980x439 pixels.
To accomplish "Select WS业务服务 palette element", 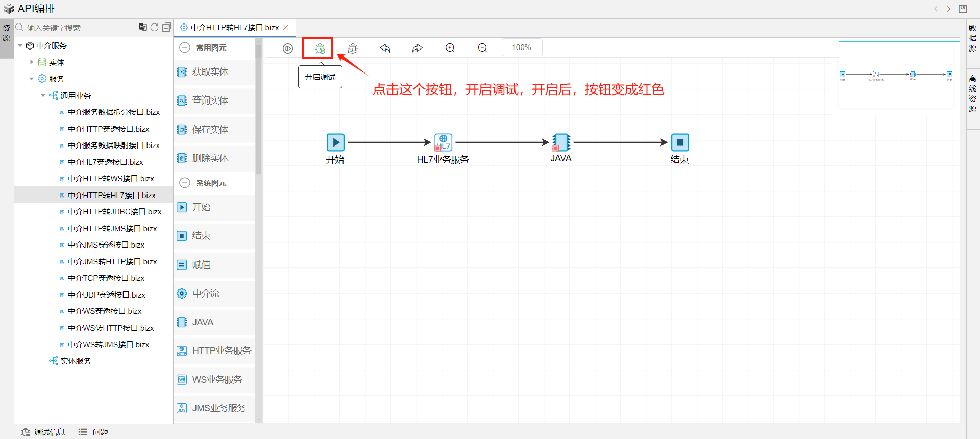I will (x=214, y=380).
